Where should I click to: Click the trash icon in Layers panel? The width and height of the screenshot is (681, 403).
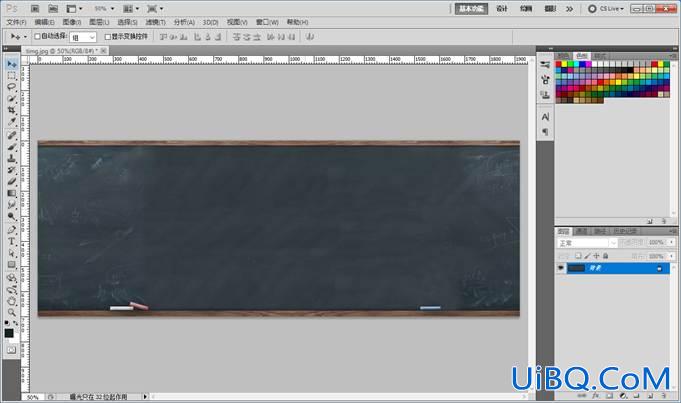[x=664, y=396]
